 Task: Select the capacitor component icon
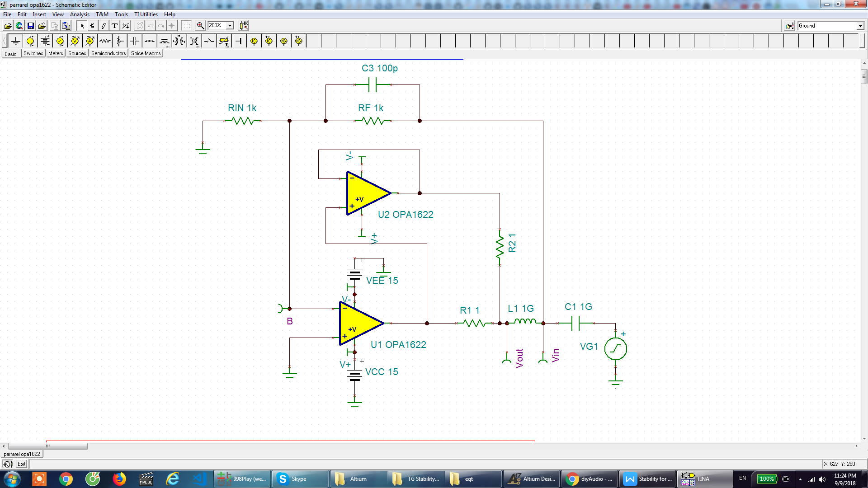135,41
